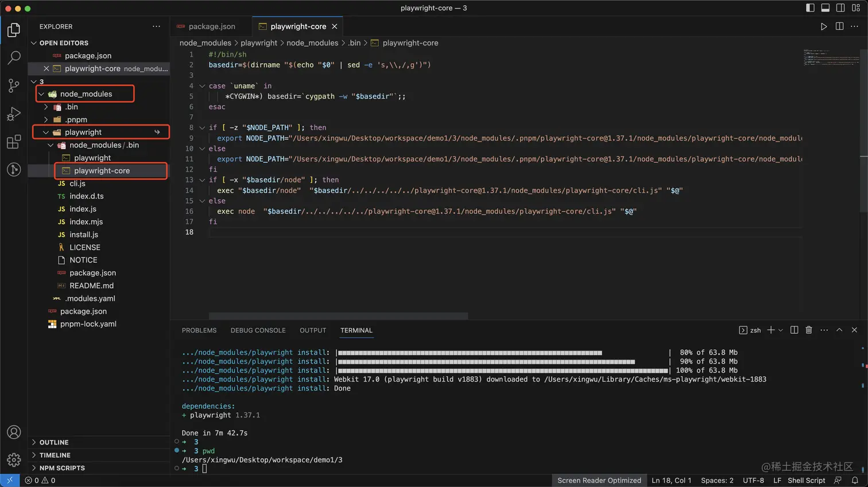The width and height of the screenshot is (868, 487).
Task: Change language mode Shell Script
Action: 806,481
